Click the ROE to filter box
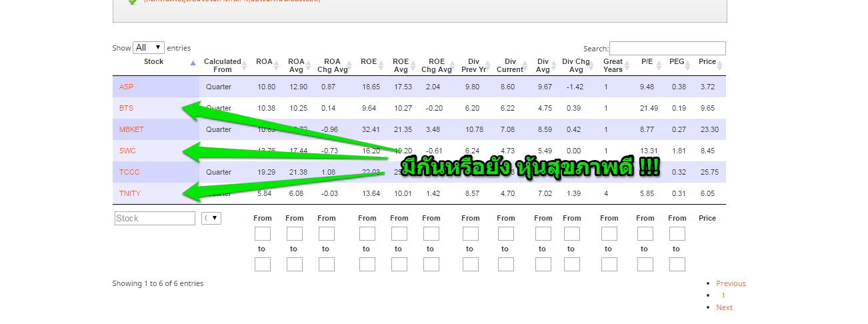Screen dimensions: 868x324 point(367,265)
